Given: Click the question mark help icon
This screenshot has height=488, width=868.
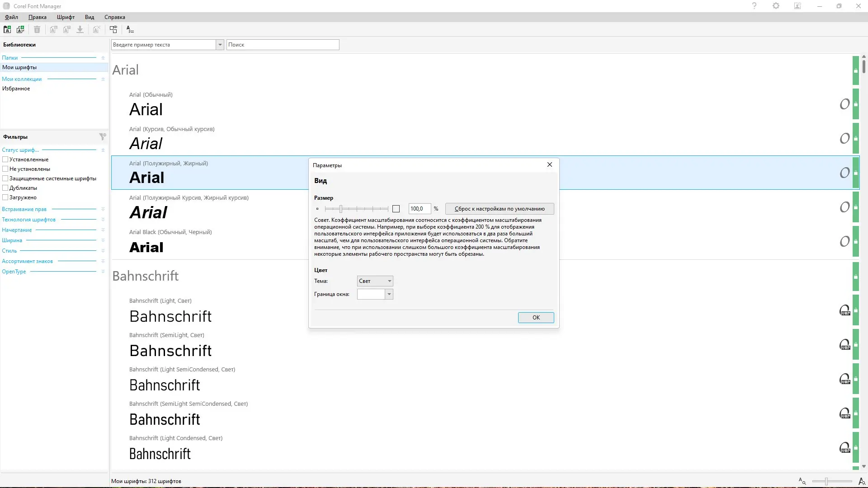Looking at the screenshot, I should point(754,6).
